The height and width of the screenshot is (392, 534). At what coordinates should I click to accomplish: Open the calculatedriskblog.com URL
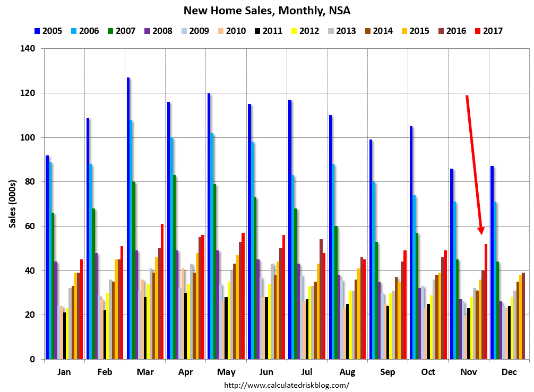pos(287,385)
